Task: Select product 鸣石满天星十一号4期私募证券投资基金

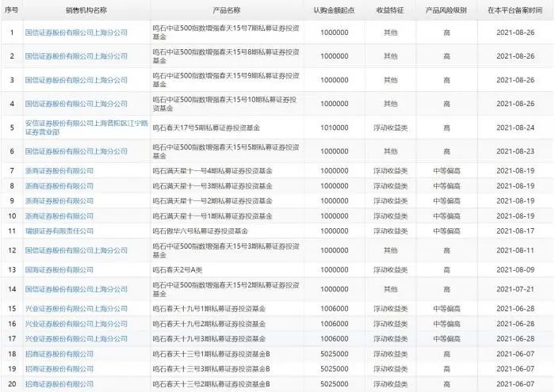Action: click(x=212, y=171)
